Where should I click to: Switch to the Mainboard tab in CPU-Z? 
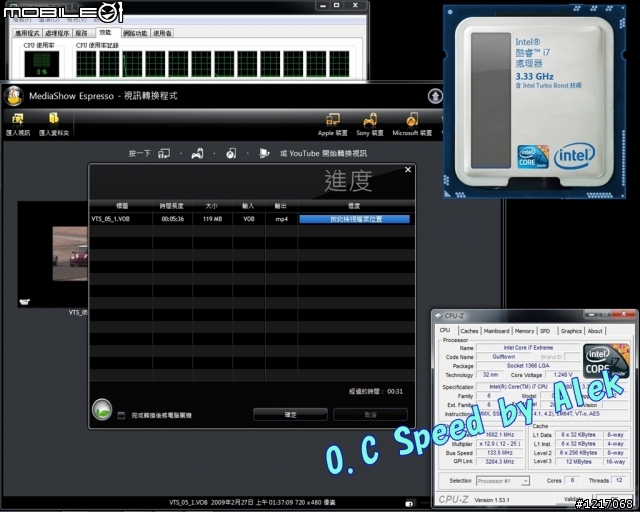(496, 331)
